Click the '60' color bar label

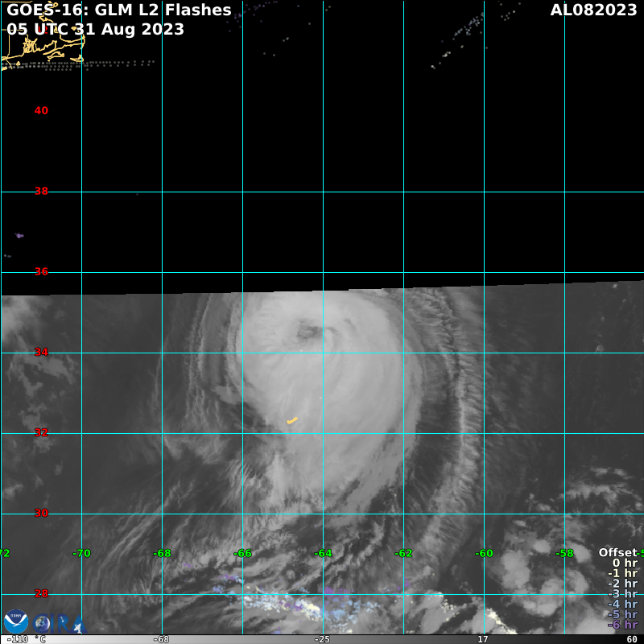(x=632, y=639)
